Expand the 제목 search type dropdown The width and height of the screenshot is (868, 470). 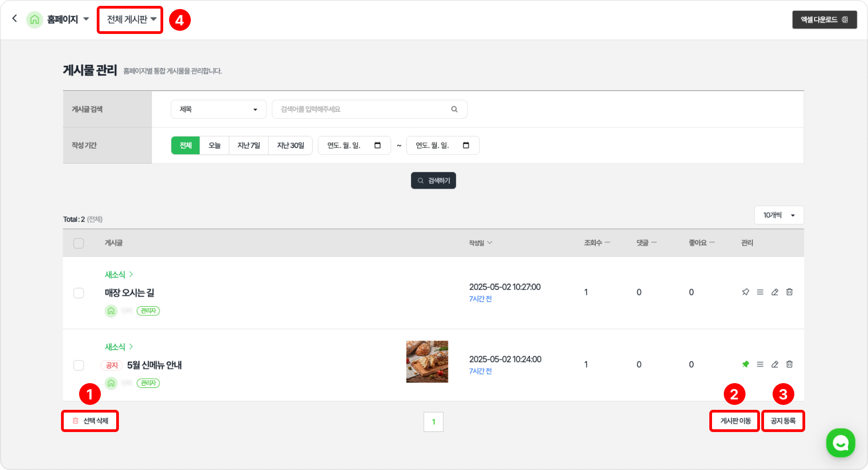pos(218,109)
